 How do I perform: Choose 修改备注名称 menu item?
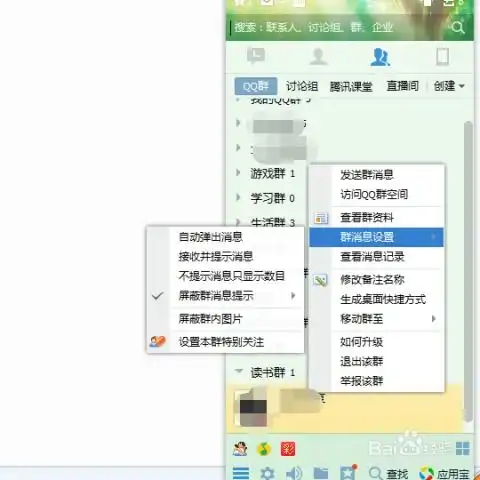pos(377,280)
